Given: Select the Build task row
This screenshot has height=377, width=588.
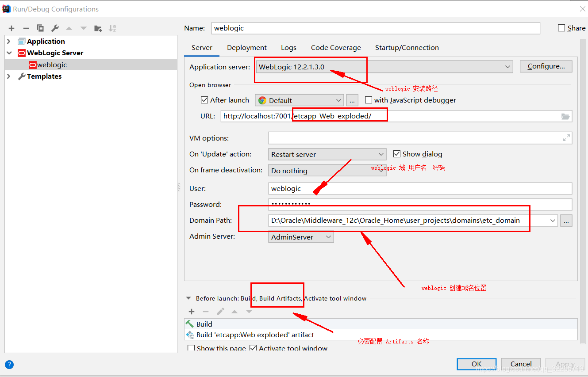Looking at the screenshot, I should coord(381,324).
